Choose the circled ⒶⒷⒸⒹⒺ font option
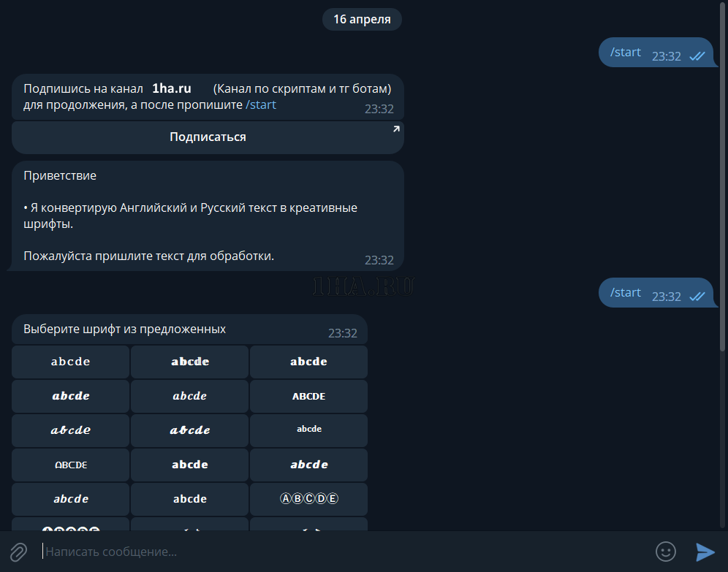Viewport: 728px width, 572px height. pos(308,499)
